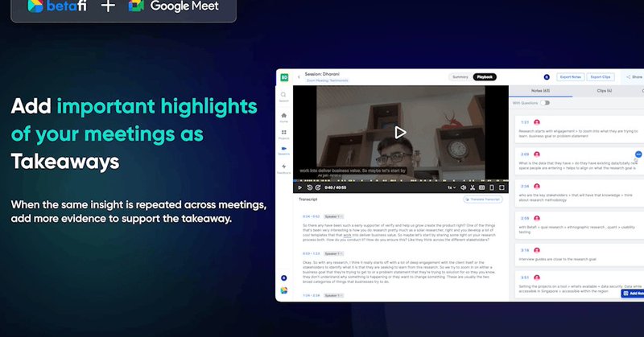The image size is (644, 337).
Task: Click the author avatar on the 3:16 note
Action: coord(537,250)
